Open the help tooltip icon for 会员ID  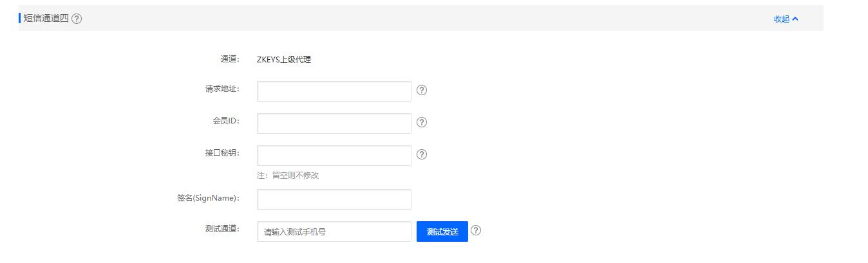click(x=422, y=122)
